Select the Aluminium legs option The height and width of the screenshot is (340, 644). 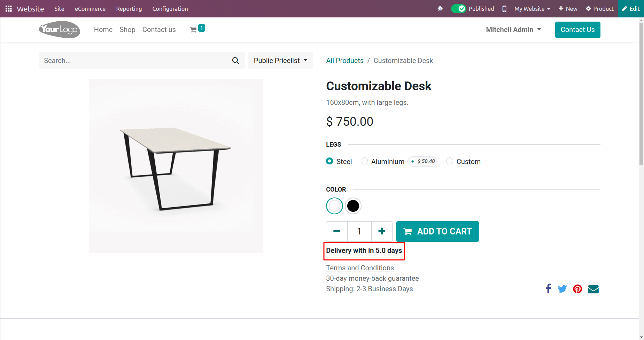[x=364, y=161]
